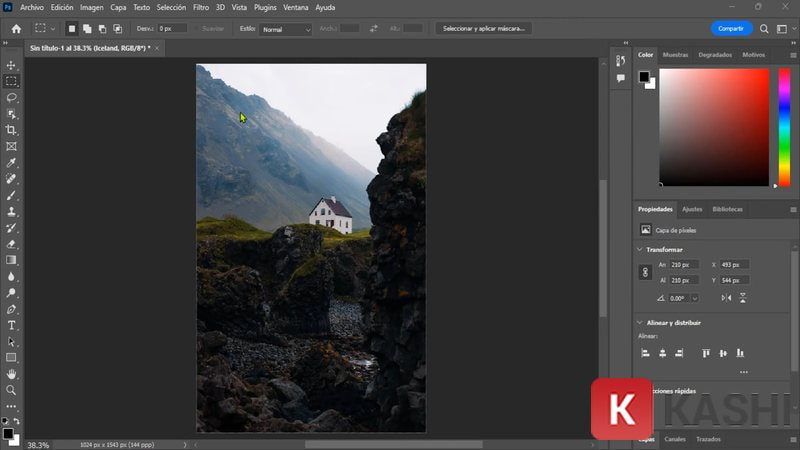Select the Blur tool

11,277
